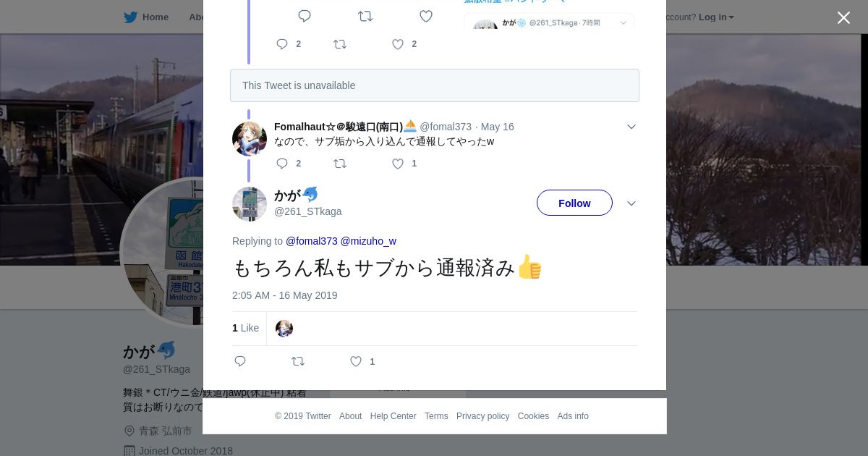Image resolution: width=868 pixels, height=456 pixels.
Task: Open more options caret beside Follow button
Action: (631, 203)
